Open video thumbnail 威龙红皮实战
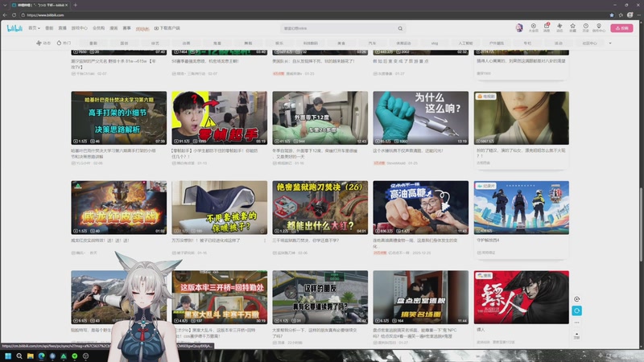Viewport: 644px width, 362px height. (x=118, y=208)
